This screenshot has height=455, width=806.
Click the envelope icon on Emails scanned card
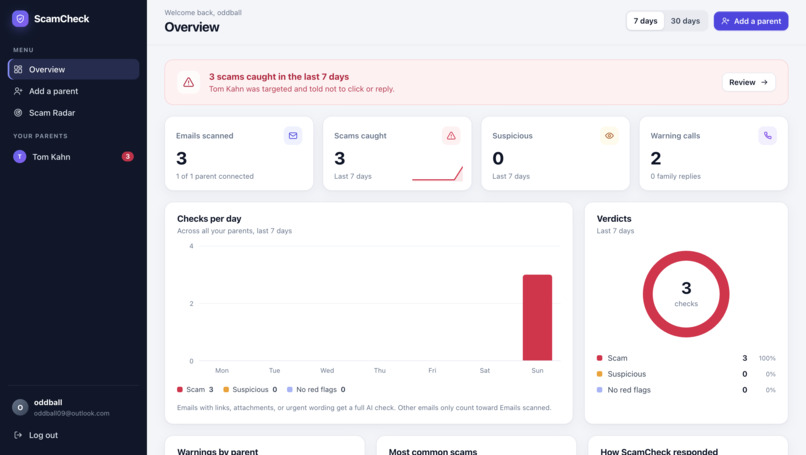tap(293, 136)
